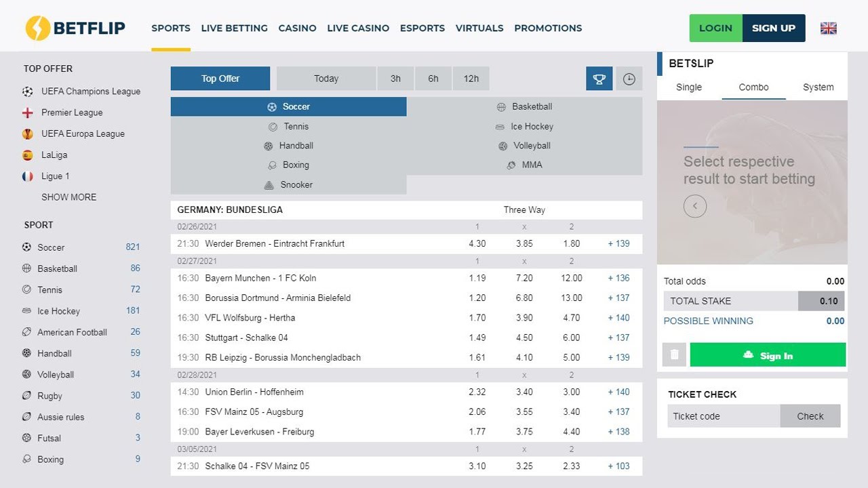Expand +138 markets for Bayer Leverkusen - Freiburg
Screen dimensions: 868x488
(x=618, y=432)
